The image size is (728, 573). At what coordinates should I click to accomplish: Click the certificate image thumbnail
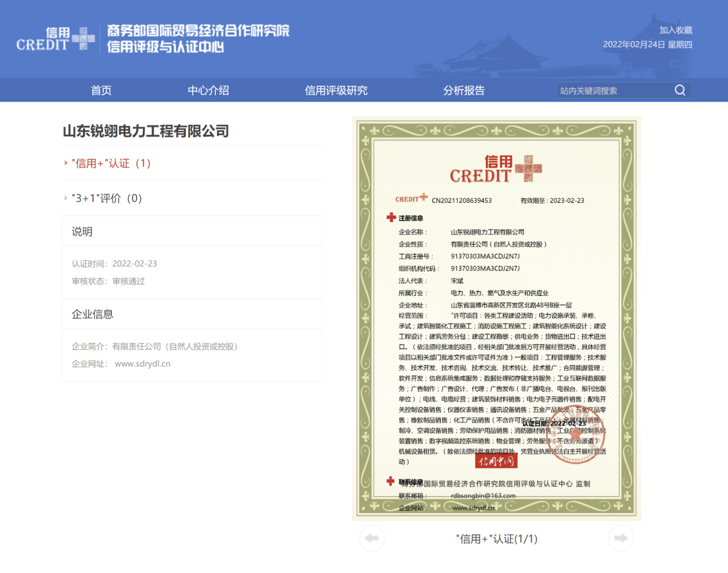[496, 318]
